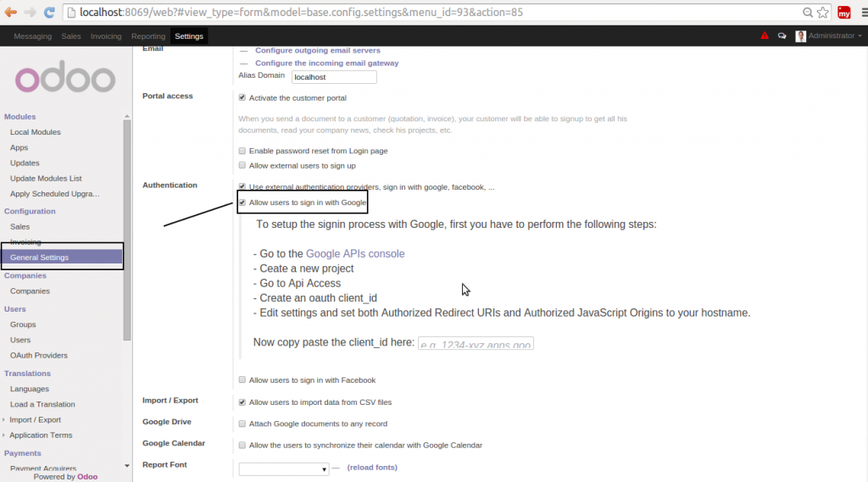
Task: Click the browser back arrow
Action: (x=10, y=12)
